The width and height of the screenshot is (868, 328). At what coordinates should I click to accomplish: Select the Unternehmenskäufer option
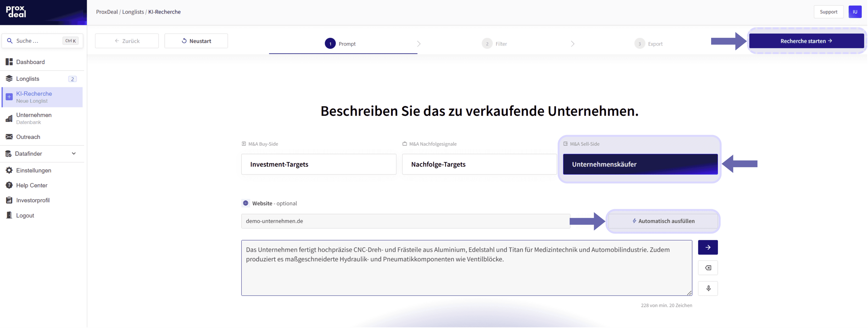pos(640,165)
